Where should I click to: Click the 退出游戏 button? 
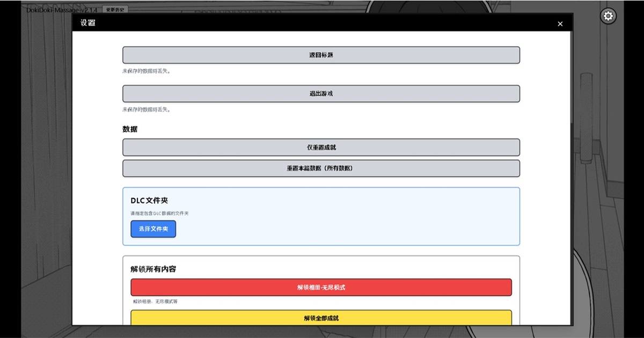coord(321,93)
